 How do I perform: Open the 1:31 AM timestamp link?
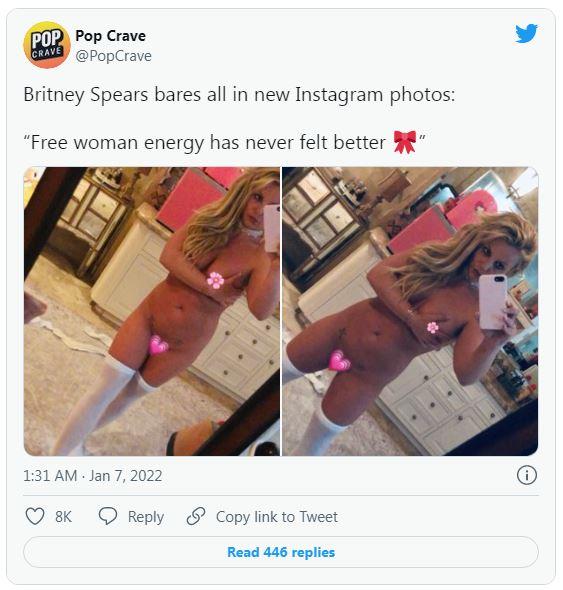click(x=50, y=476)
